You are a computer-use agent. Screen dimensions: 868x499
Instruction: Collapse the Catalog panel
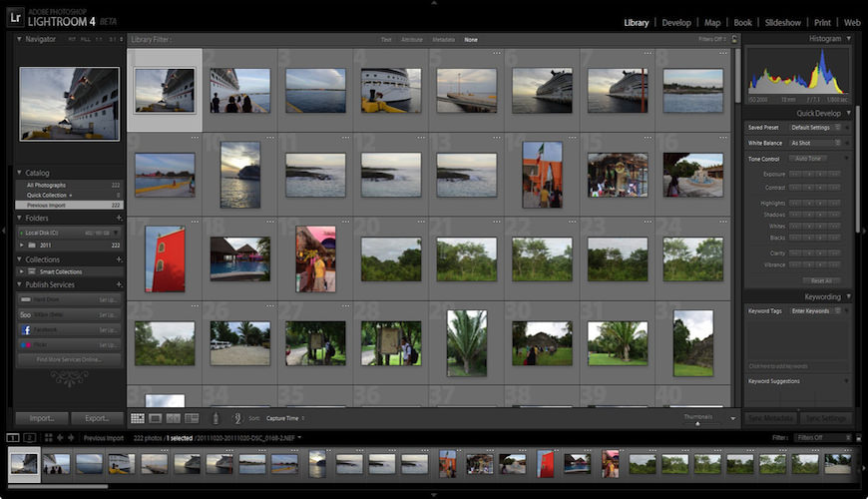click(x=20, y=173)
